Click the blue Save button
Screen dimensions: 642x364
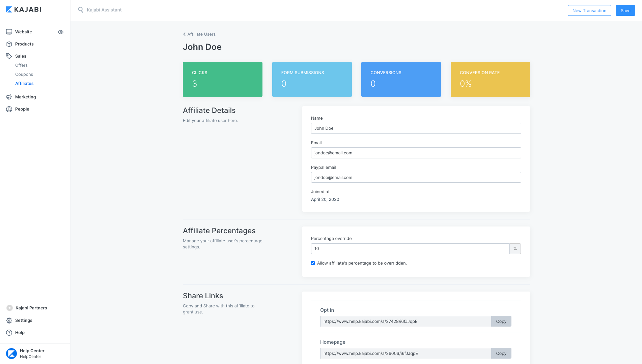click(625, 10)
